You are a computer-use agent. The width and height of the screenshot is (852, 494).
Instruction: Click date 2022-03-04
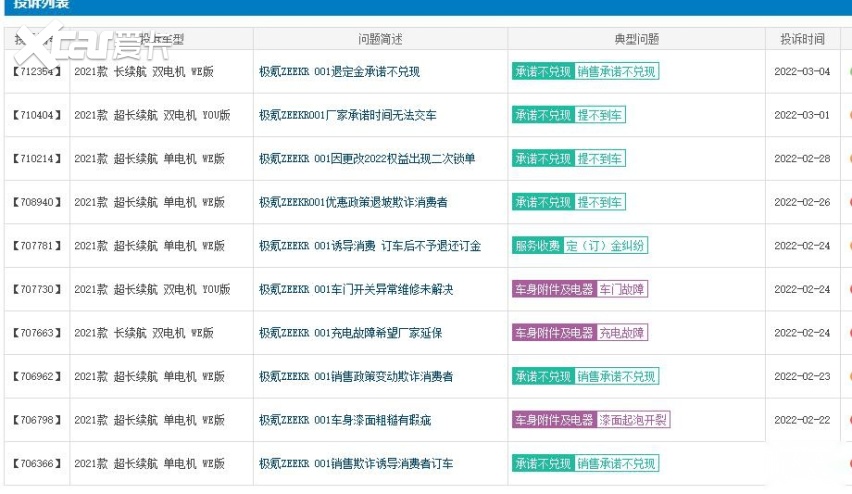[802, 72]
